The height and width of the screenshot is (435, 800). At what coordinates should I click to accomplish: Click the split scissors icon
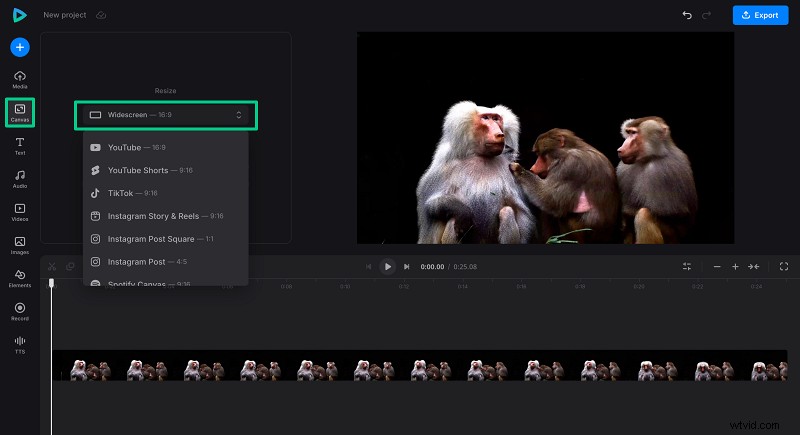(52, 267)
